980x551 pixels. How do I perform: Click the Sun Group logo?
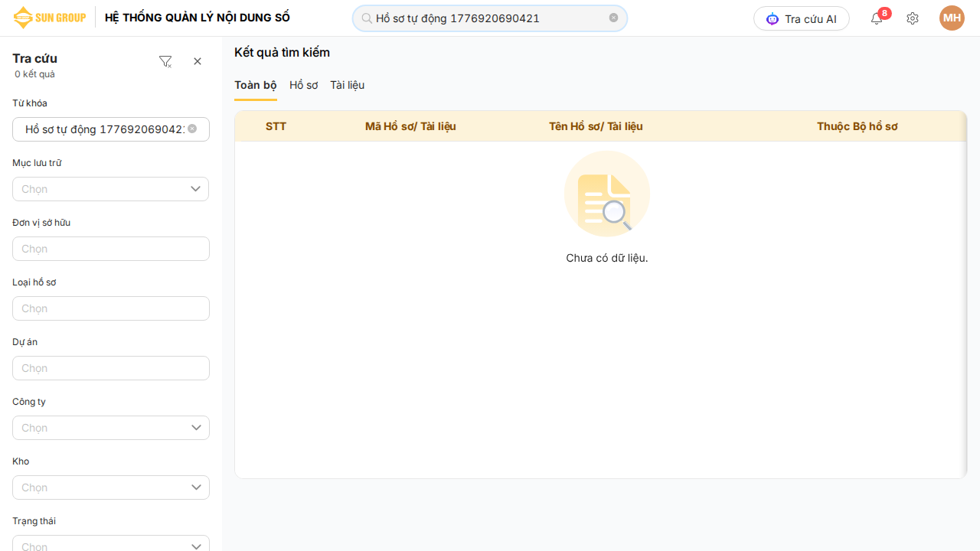(x=50, y=18)
